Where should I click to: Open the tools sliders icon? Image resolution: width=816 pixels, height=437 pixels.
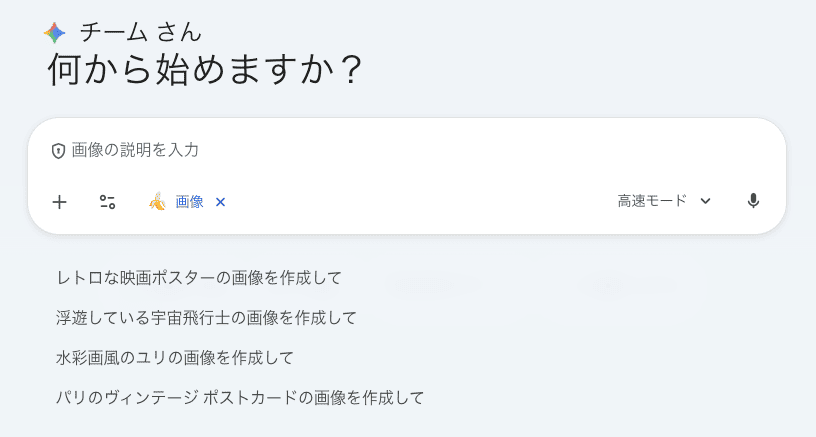click(107, 202)
